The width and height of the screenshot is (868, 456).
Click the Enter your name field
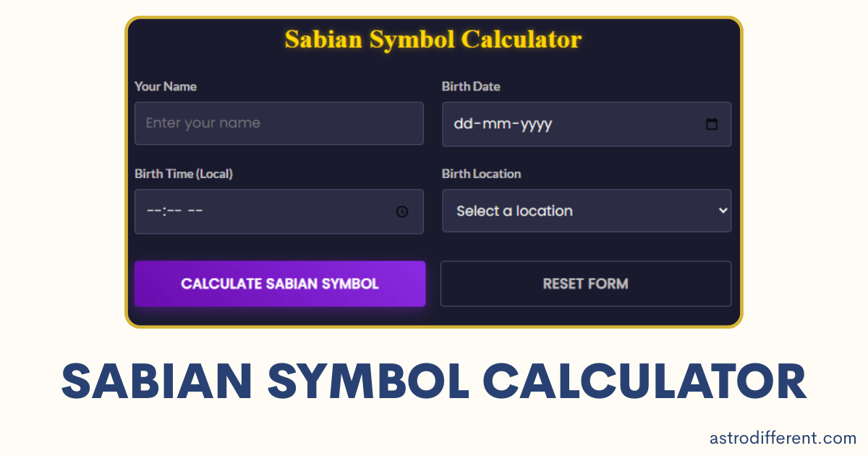pyautogui.click(x=278, y=124)
